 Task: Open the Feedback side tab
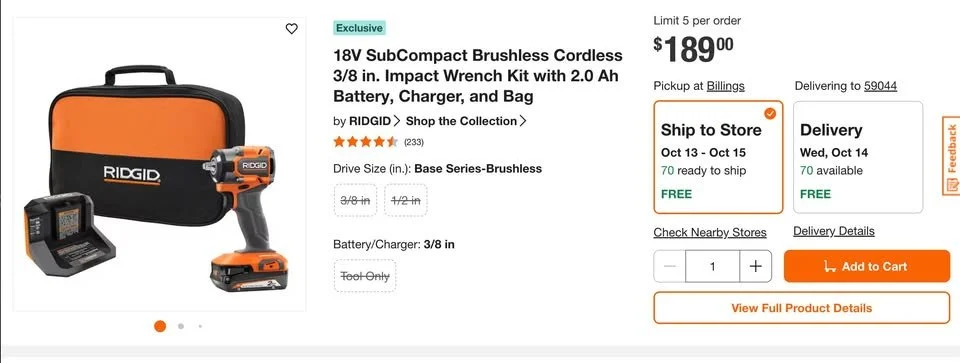pos(951,155)
